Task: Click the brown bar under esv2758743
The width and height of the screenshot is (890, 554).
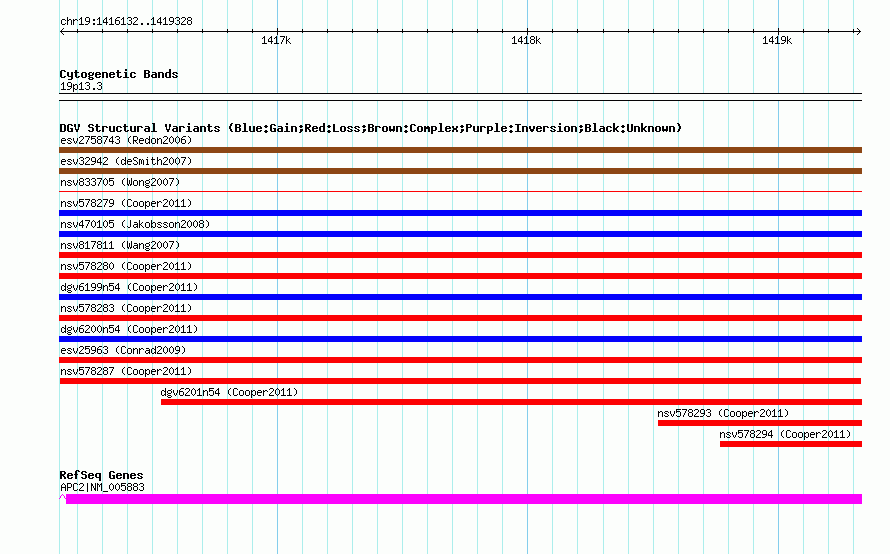Action: point(460,150)
